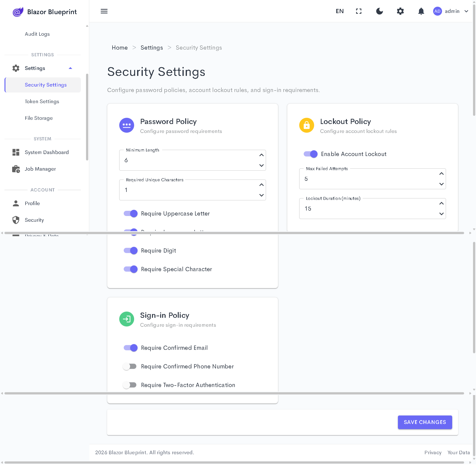Turn off Enable Account Lockout

(310, 154)
